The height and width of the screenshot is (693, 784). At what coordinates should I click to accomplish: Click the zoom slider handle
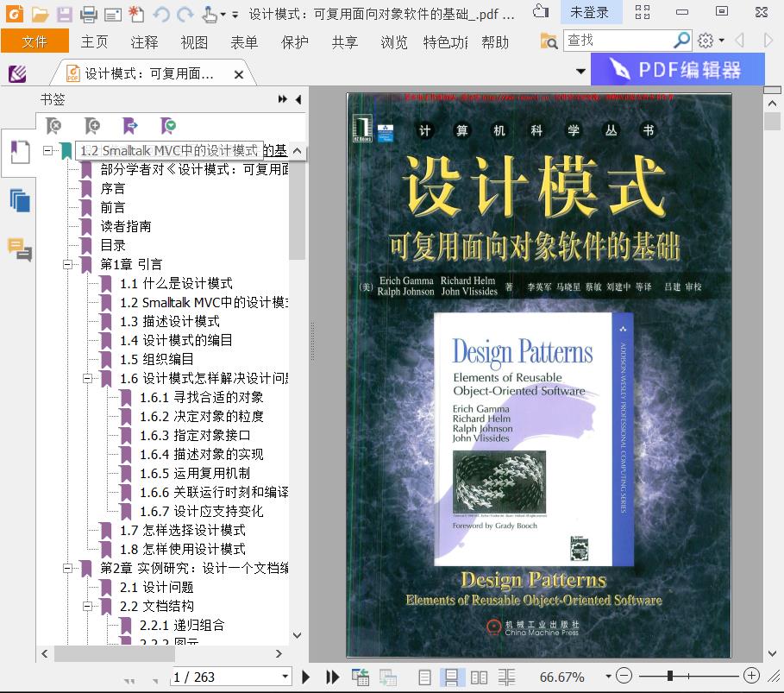669,676
